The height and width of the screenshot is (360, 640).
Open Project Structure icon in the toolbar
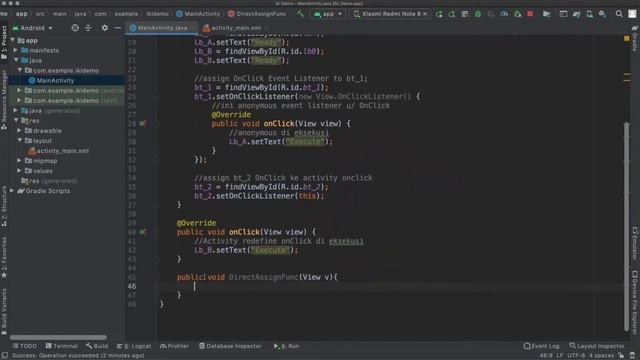click(x=547, y=14)
